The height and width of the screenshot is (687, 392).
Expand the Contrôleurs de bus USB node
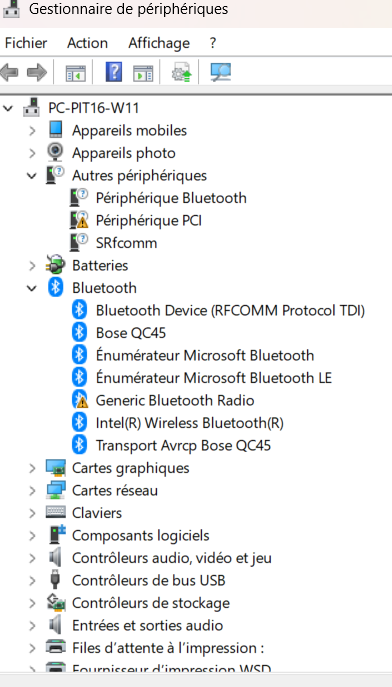pos(32,581)
